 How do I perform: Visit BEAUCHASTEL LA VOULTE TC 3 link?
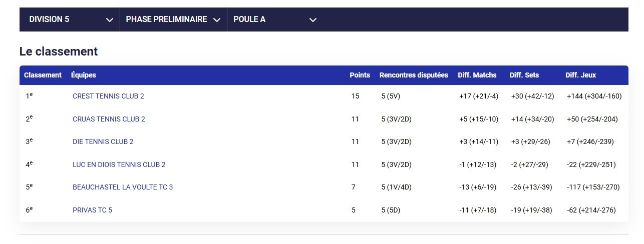123,187
